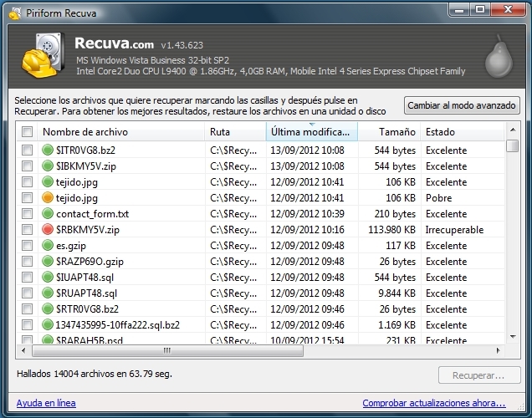532x418 pixels.
Task: Click the Recuperar button
Action: [479, 375]
